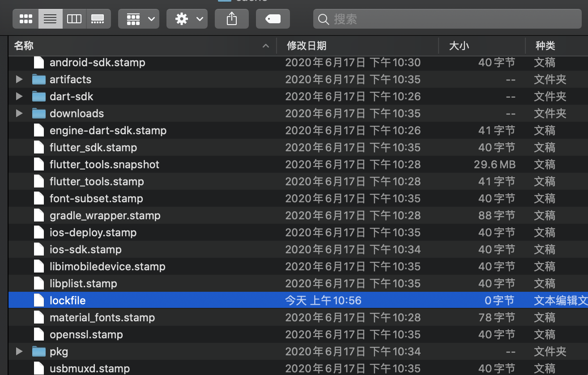
Task: Expand the pkg folder disclosure triangle
Action: (x=19, y=351)
